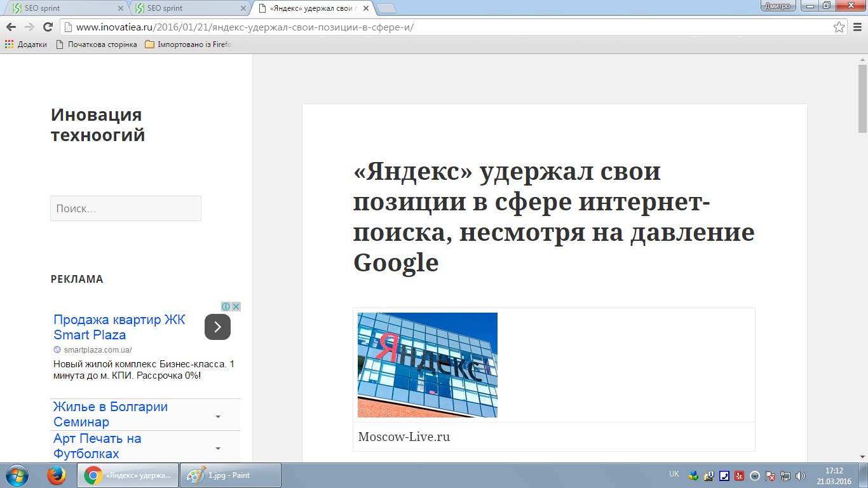This screenshot has width=868, height=488.
Task: Open the Жилье в Болгарии Семинар link
Action: click(x=111, y=414)
